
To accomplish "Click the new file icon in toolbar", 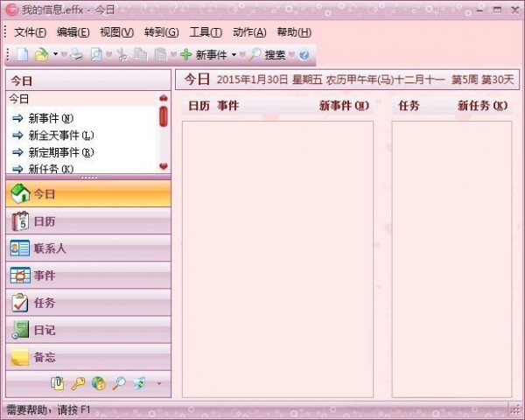I will coord(23,54).
